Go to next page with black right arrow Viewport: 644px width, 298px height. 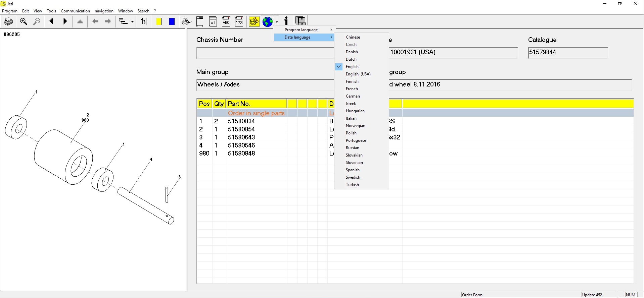[65, 21]
